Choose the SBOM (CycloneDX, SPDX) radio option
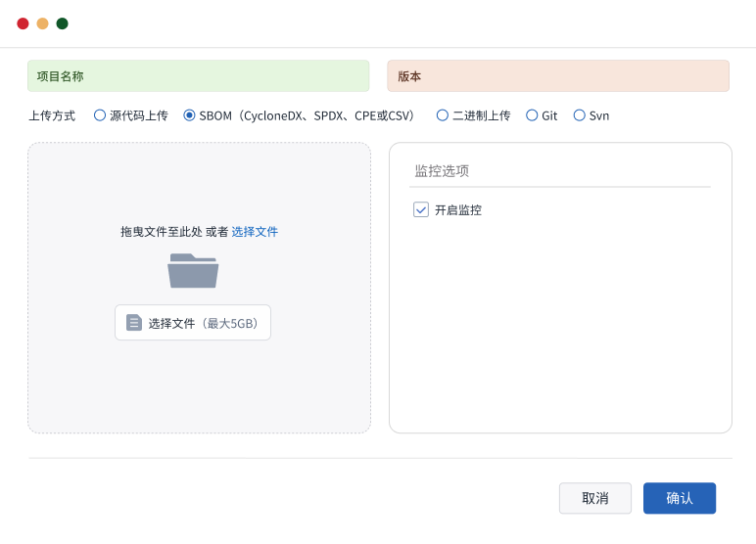Image resolution: width=756 pixels, height=544 pixels. point(190,115)
